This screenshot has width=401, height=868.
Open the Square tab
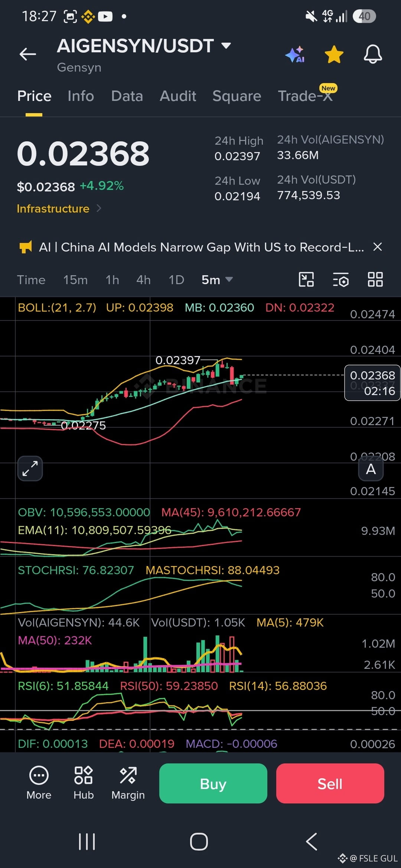[237, 96]
